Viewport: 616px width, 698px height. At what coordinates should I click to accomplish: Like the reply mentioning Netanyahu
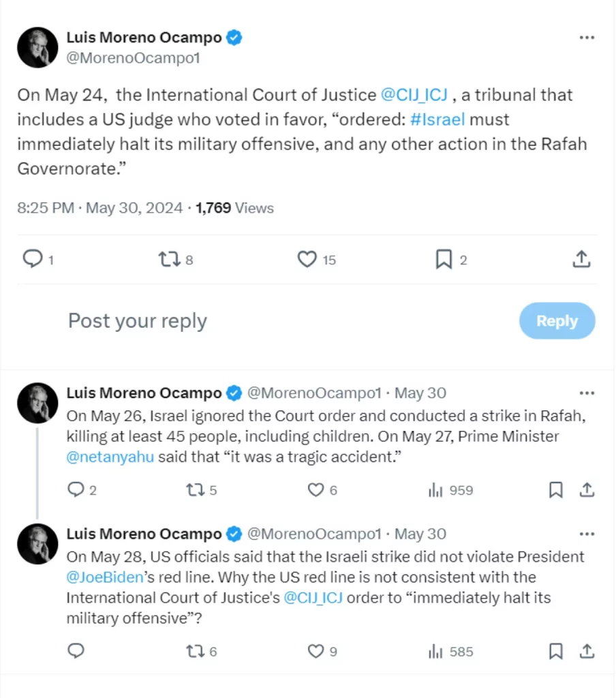[315, 490]
